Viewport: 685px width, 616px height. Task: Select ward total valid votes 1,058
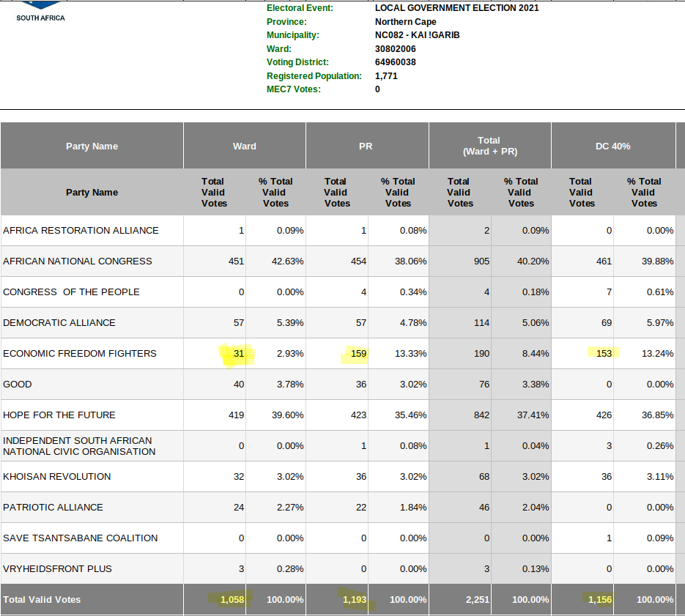tap(232, 599)
